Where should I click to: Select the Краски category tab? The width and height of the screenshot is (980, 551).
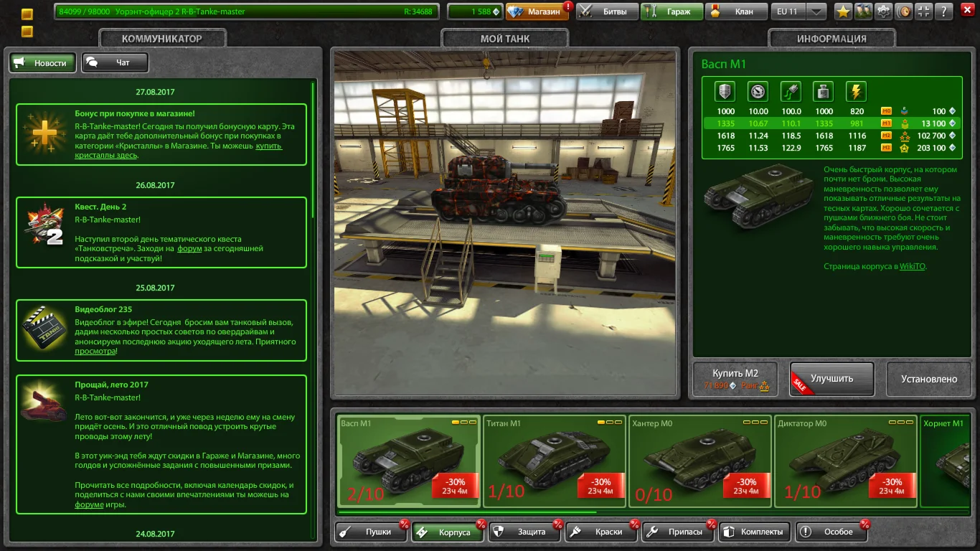pyautogui.click(x=601, y=532)
